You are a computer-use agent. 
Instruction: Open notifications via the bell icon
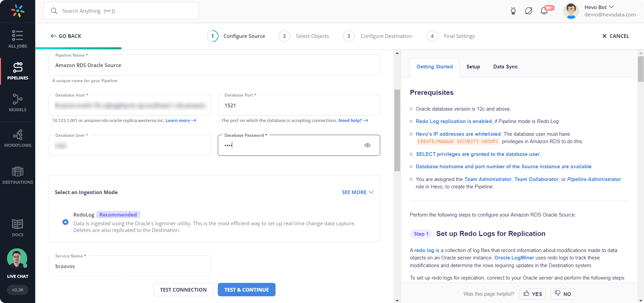tap(544, 11)
